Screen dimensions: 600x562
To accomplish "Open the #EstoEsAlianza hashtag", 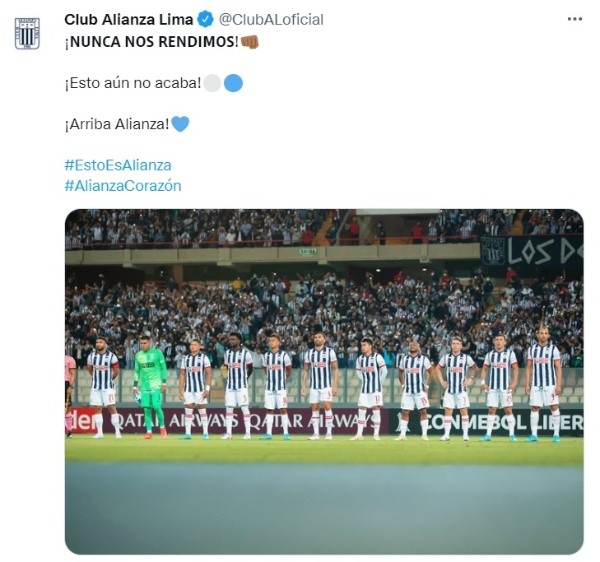I will pos(118,165).
